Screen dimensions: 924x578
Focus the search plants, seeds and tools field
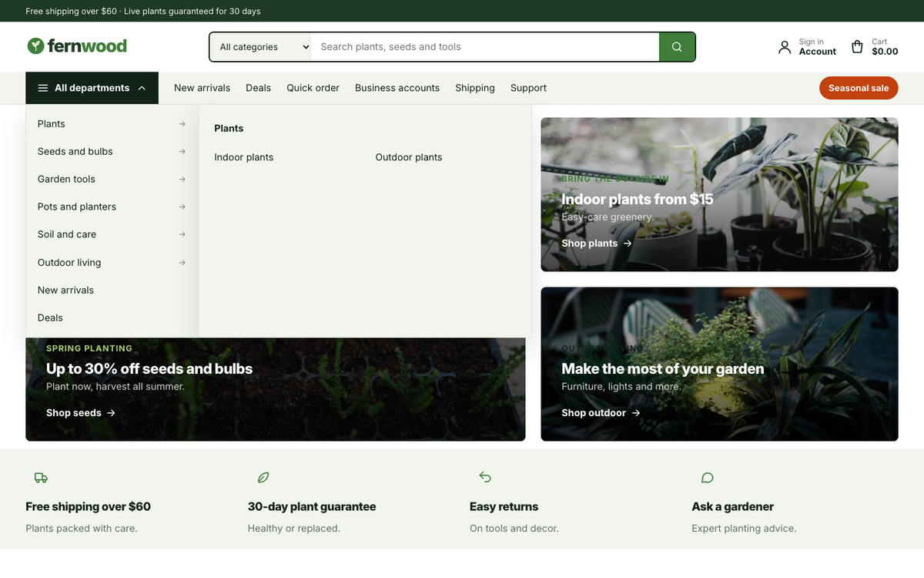[x=484, y=47]
